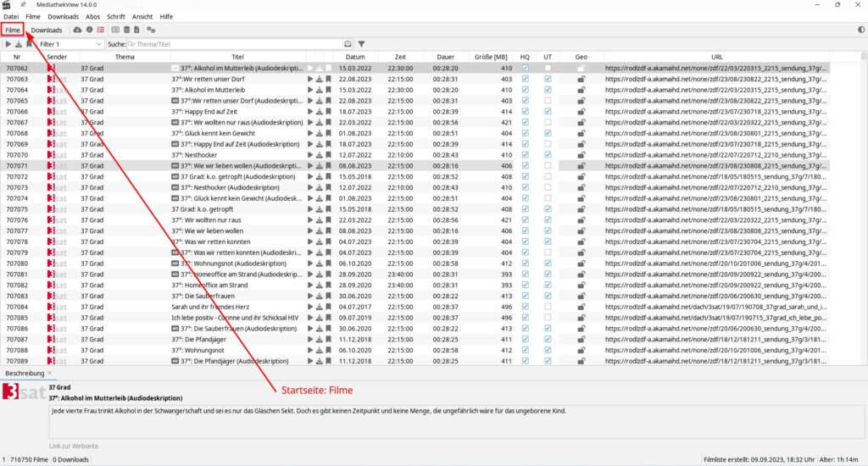Toggle HQ checkbox in row 707068
Viewport: 868px width, 466px height.
[525, 133]
